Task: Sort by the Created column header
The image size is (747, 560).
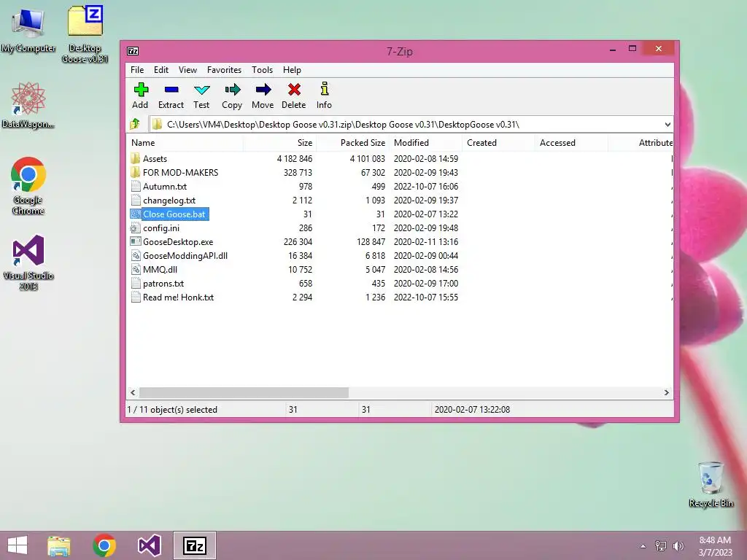Action: (x=498, y=143)
